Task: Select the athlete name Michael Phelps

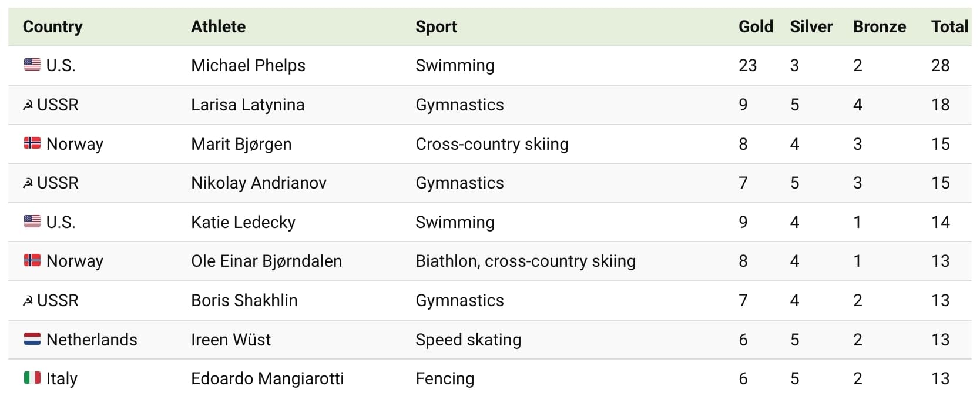Action: [248, 65]
